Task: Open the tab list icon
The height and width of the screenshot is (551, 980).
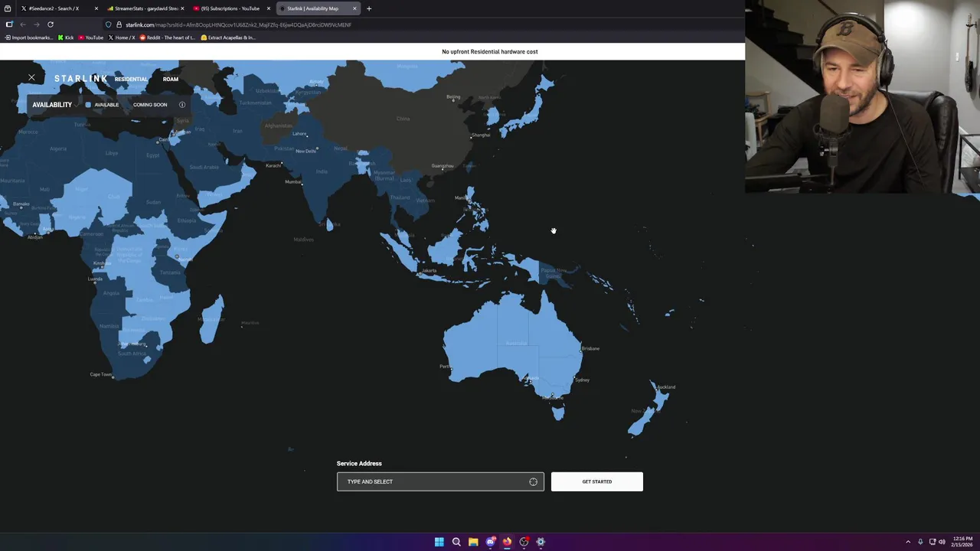Action: [x=8, y=8]
